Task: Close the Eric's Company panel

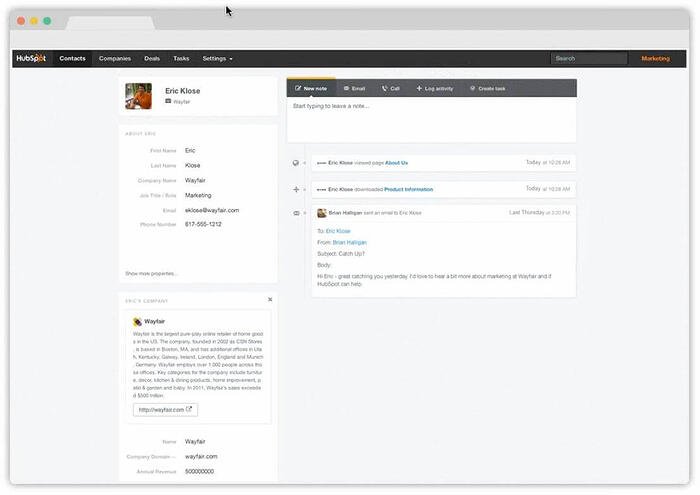Action: [x=270, y=299]
